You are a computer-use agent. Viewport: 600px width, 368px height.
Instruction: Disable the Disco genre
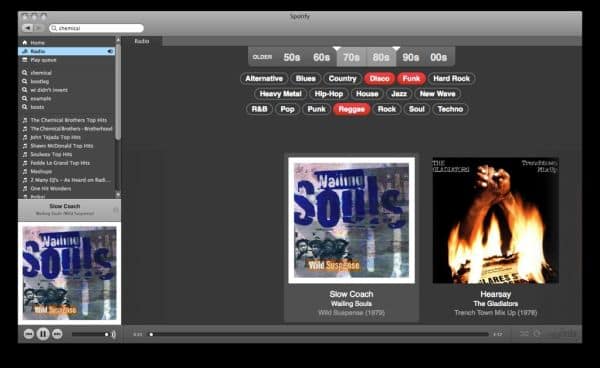[379, 78]
